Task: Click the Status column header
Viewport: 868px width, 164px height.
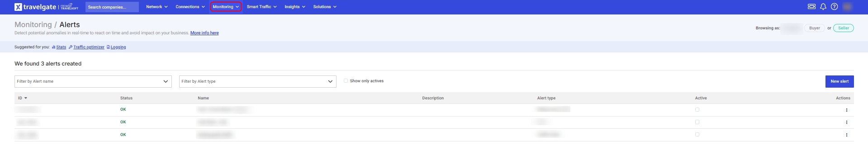Action: (126, 98)
